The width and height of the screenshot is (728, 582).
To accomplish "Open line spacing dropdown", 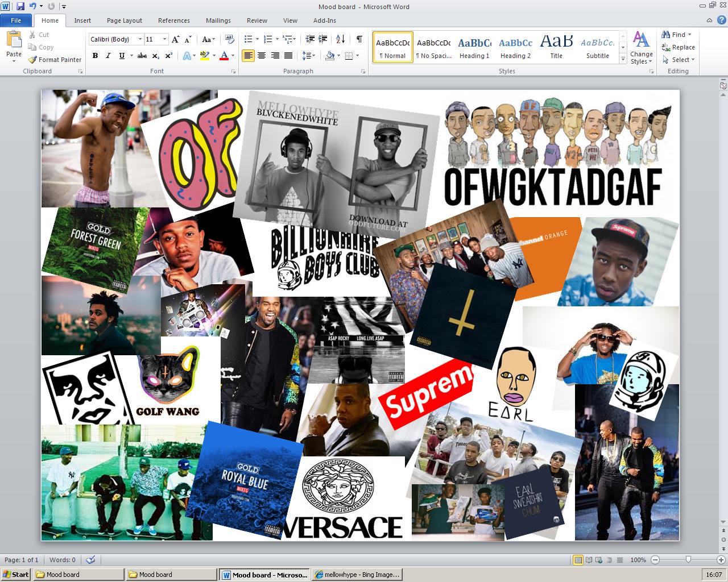I will [309, 56].
